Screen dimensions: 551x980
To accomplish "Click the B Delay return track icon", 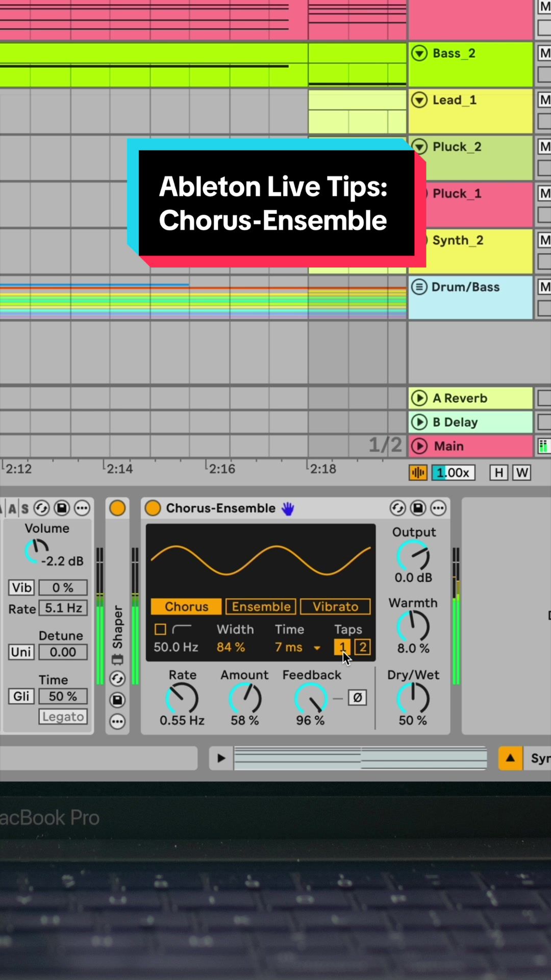I will pyautogui.click(x=419, y=422).
